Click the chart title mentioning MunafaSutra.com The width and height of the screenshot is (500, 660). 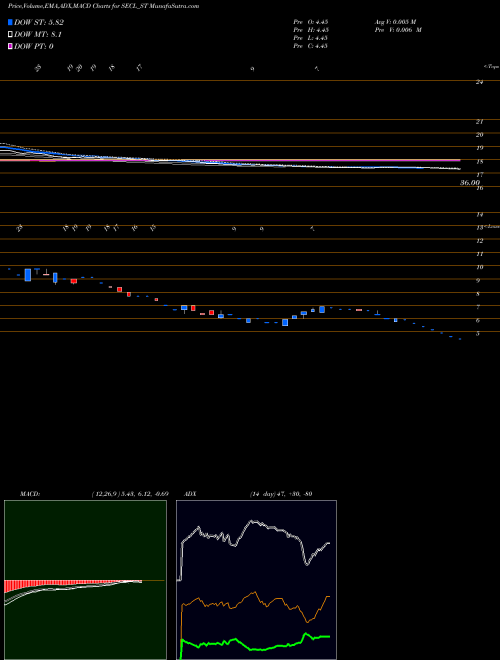tap(104, 6)
